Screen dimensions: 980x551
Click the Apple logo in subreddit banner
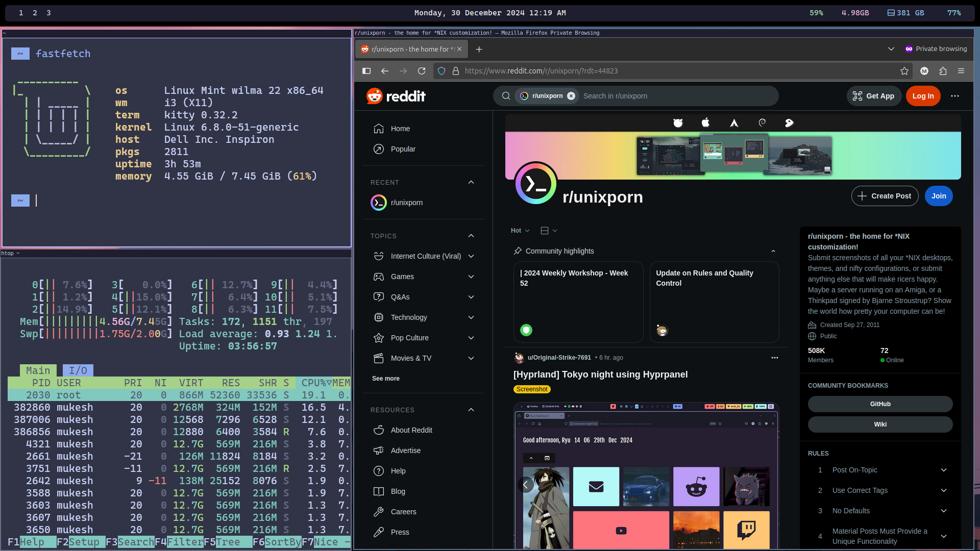[705, 122]
